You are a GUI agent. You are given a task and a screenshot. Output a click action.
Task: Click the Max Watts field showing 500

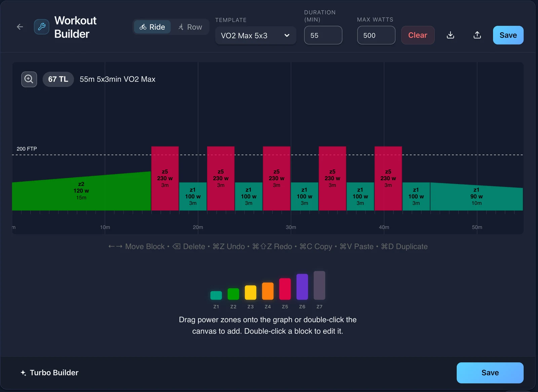click(376, 35)
